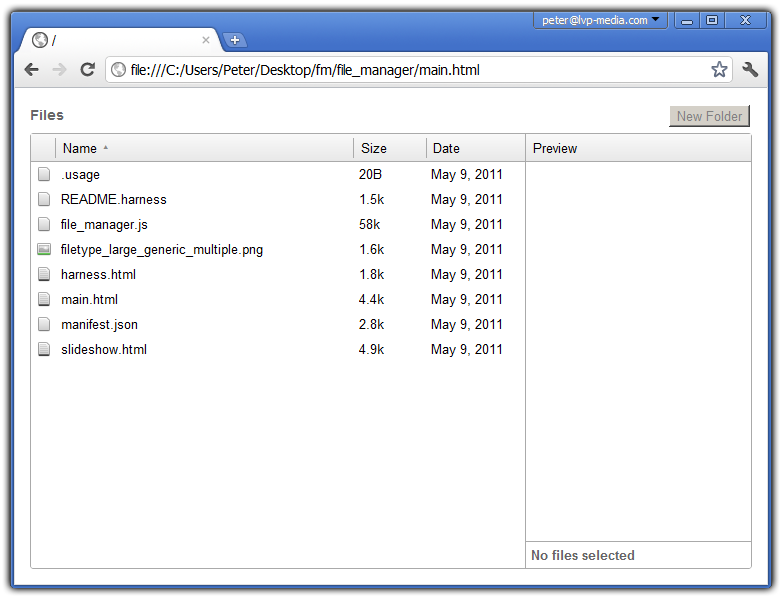Open the wrench settings menu
780x600 pixels.
tap(750, 70)
